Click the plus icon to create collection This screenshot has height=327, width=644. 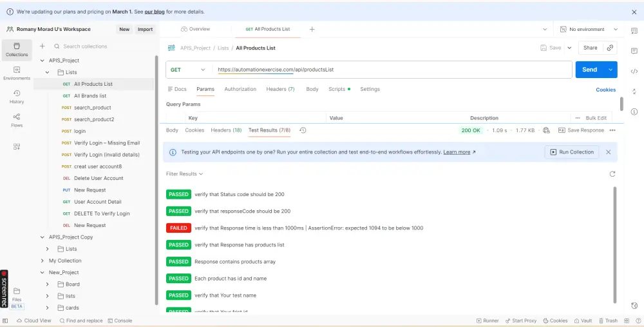(43, 46)
